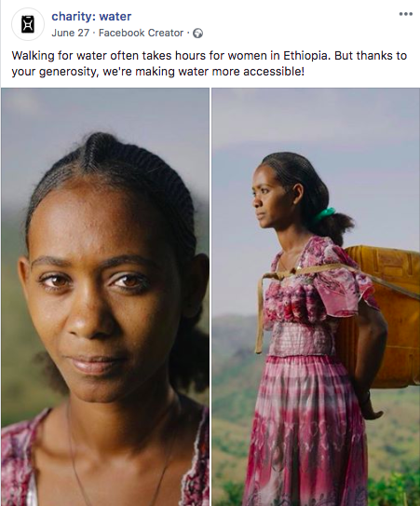420x506 pixels.
Task: Open the June 27 timestamp link
Action: (71, 33)
